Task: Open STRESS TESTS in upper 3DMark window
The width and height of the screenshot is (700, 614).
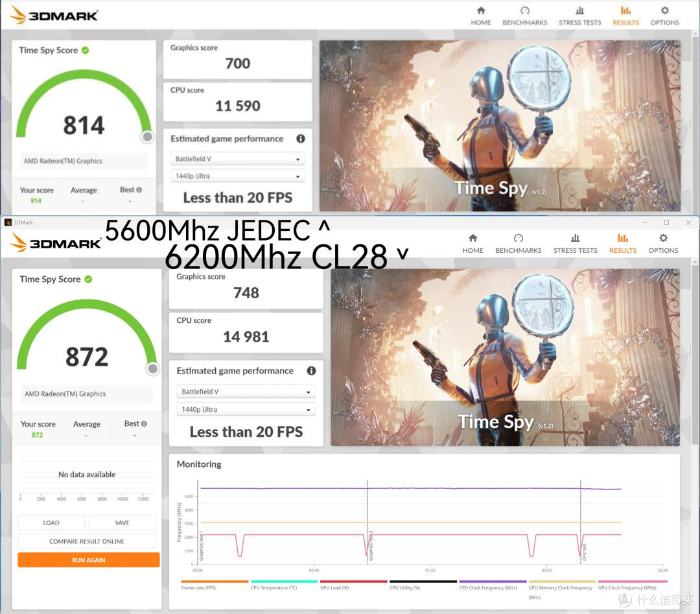Action: point(579,16)
